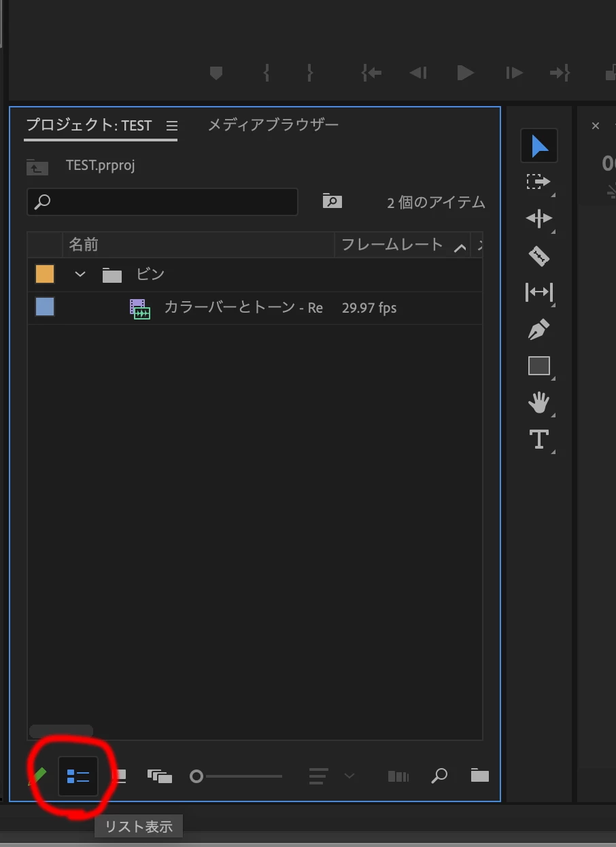Click the 29.97 fps value
This screenshot has width=616, height=847.
369,308
